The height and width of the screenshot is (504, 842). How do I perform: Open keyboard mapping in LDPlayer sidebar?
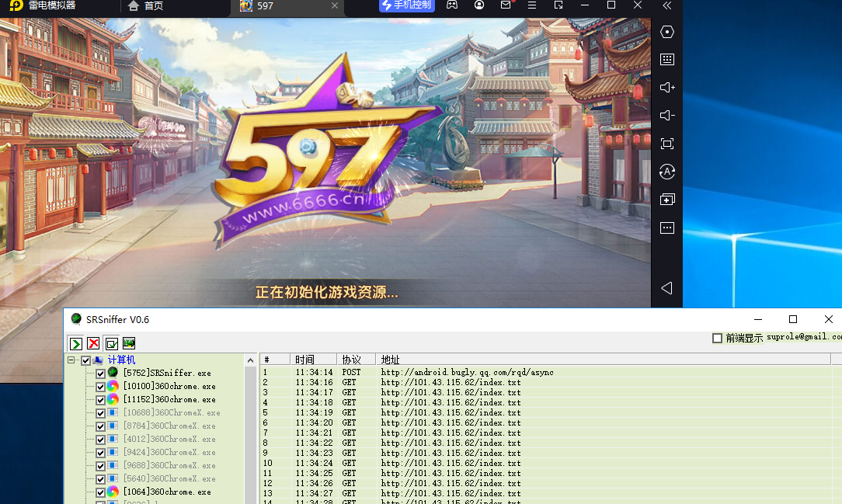tap(666, 59)
